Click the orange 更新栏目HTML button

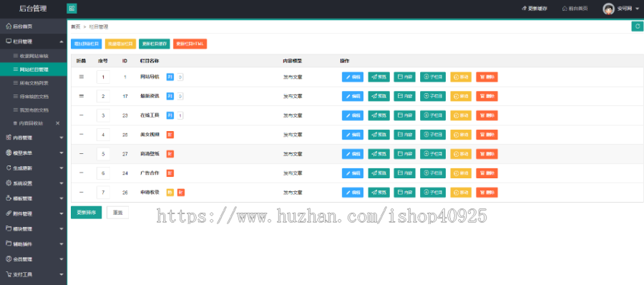click(x=190, y=44)
